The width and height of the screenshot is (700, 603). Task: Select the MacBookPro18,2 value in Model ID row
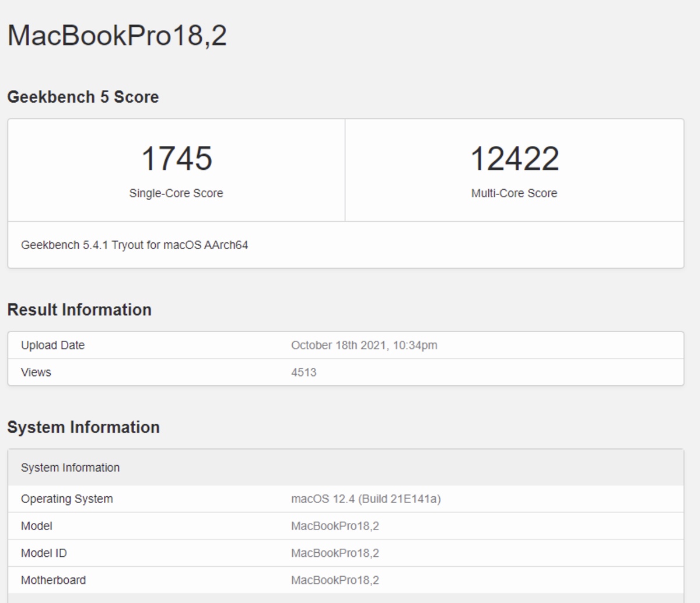click(335, 553)
